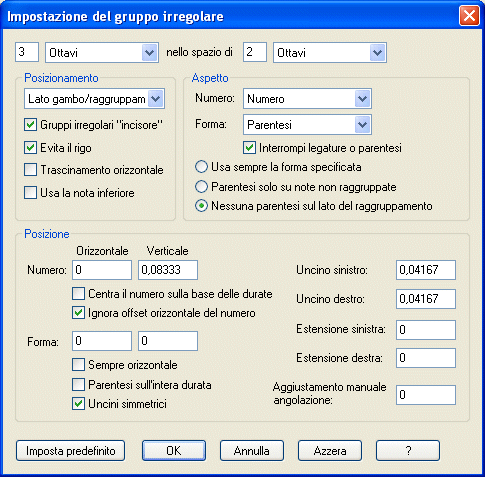The image size is (485, 477).
Task: Click the Annulla button
Action: click(252, 451)
